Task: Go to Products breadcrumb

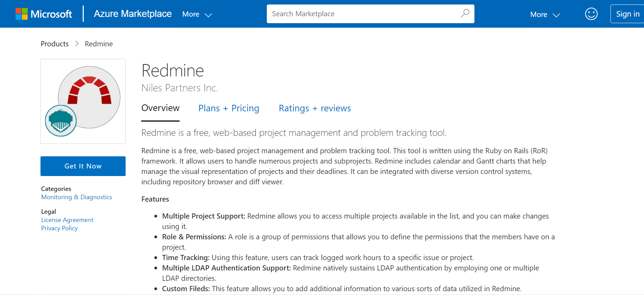Action: 55,44
